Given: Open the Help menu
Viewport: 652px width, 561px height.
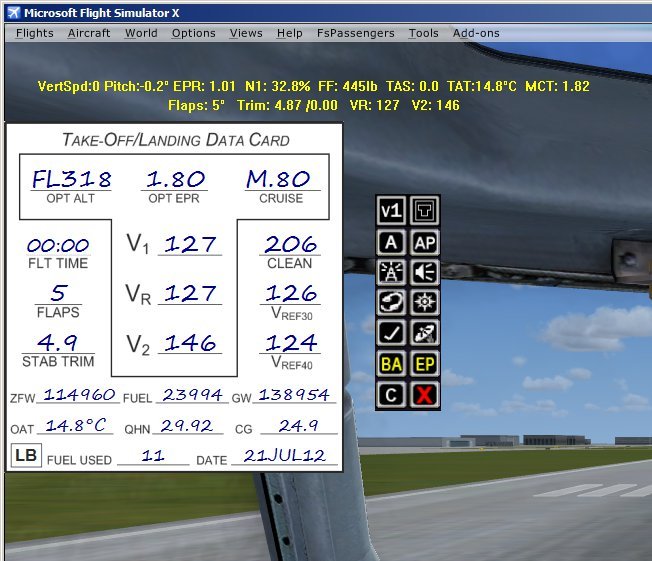Looking at the screenshot, I should click(x=289, y=33).
